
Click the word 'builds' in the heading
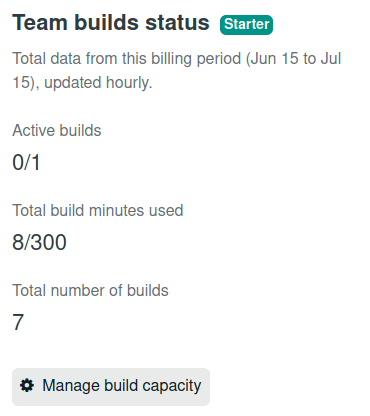107,23
